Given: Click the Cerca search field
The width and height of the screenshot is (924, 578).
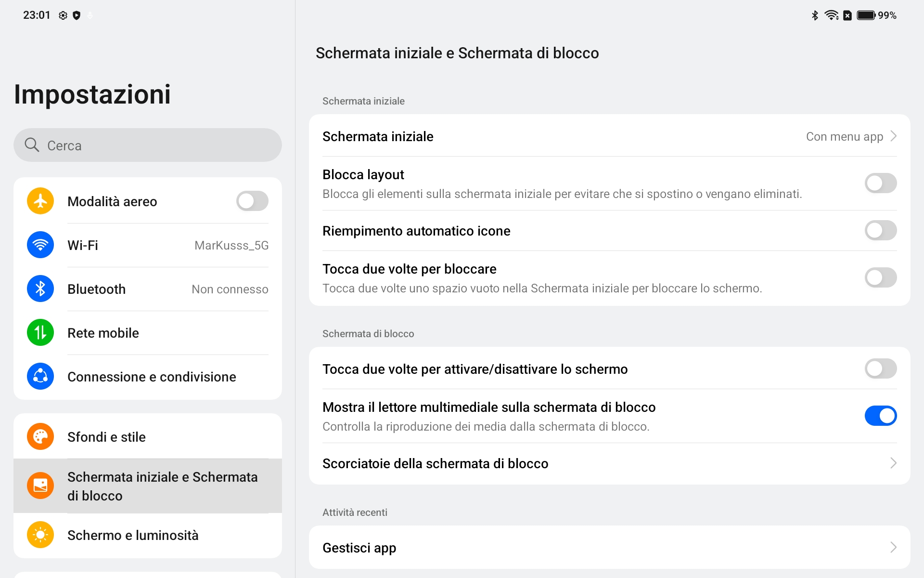Looking at the screenshot, I should tap(148, 145).
